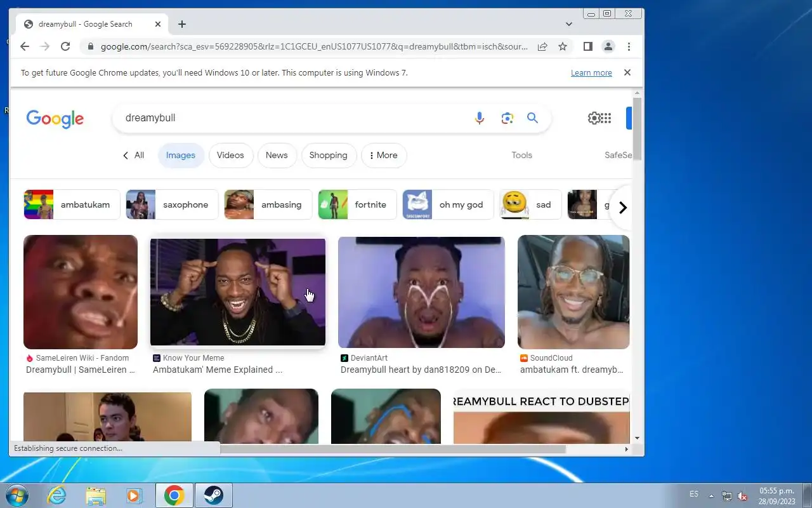Share this page from the address bar
812x508 pixels.
click(542, 46)
